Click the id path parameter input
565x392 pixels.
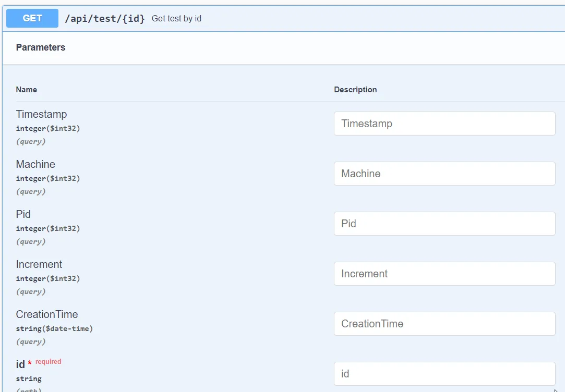pyautogui.click(x=444, y=374)
